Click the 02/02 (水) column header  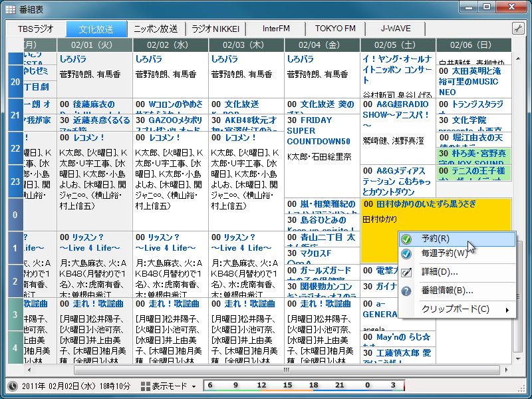(x=171, y=45)
